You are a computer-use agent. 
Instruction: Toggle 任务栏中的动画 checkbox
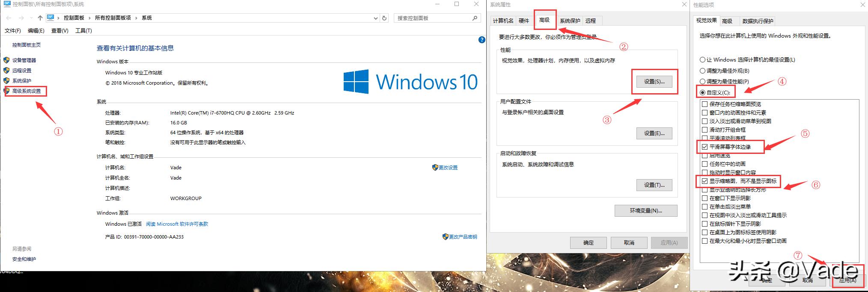tap(705, 164)
